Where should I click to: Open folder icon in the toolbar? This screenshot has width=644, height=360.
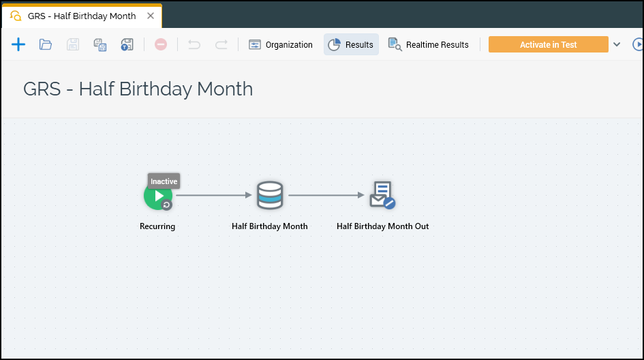coord(46,45)
